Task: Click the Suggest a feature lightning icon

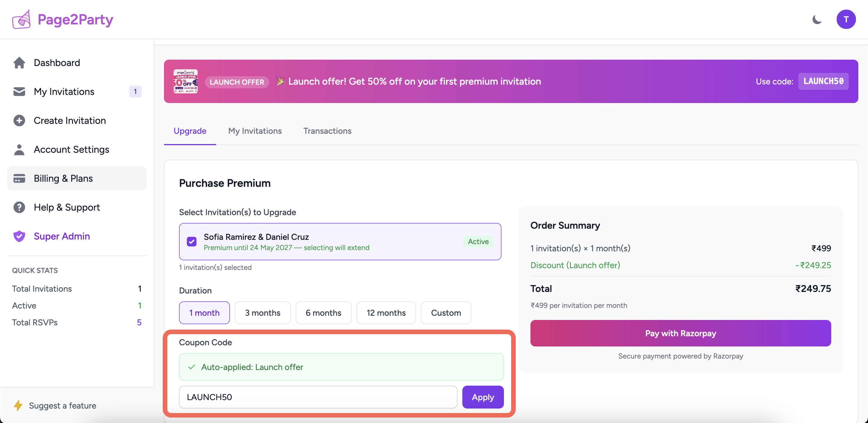Action: pyautogui.click(x=18, y=406)
